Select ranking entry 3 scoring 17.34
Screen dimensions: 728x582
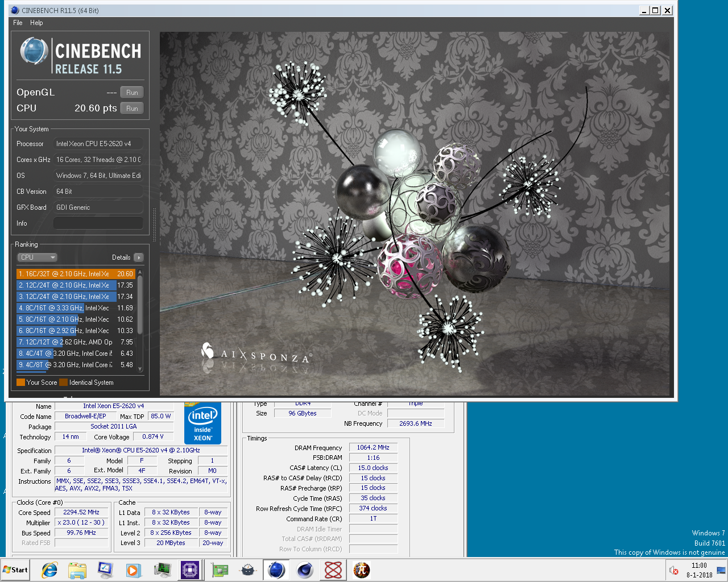(x=76, y=297)
